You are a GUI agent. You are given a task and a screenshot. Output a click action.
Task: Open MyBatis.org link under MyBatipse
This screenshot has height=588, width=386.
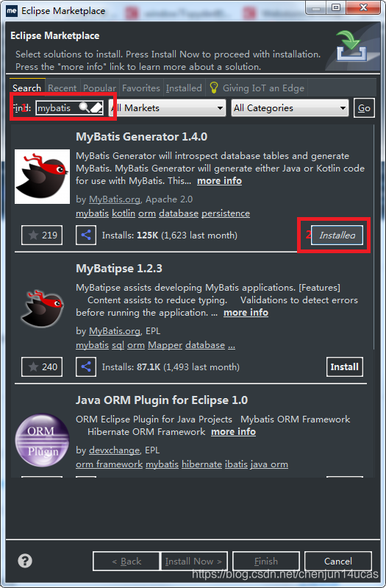114,331
